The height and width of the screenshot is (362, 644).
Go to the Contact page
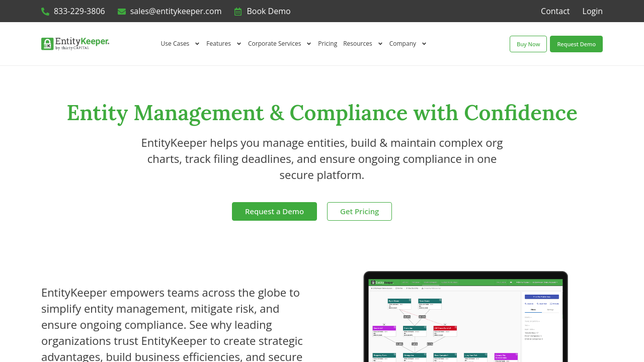tap(555, 11)
